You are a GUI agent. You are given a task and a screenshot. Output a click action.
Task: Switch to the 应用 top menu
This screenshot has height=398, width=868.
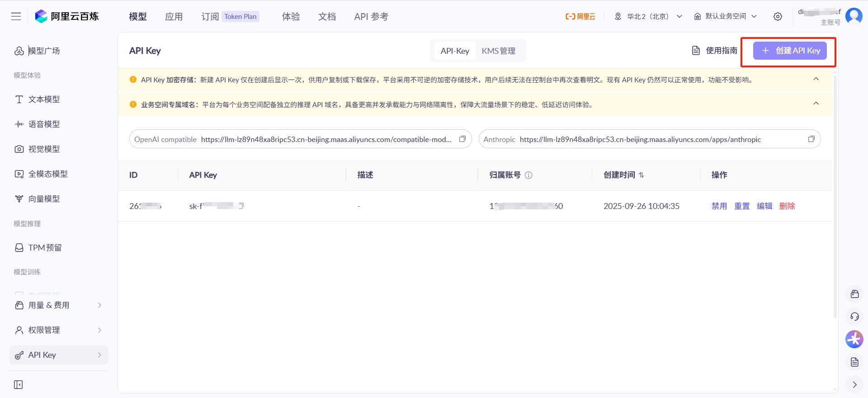coord(174,17)
